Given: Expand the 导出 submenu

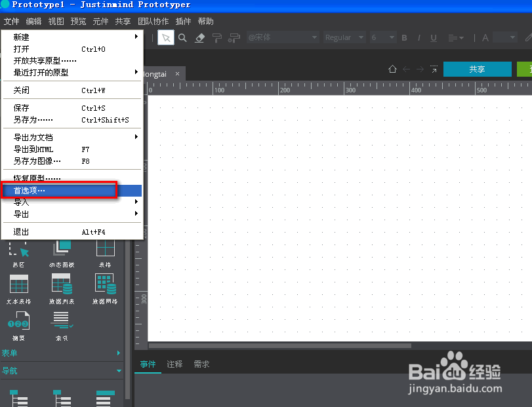Looking at the screenshot, I should pos(72,214).
